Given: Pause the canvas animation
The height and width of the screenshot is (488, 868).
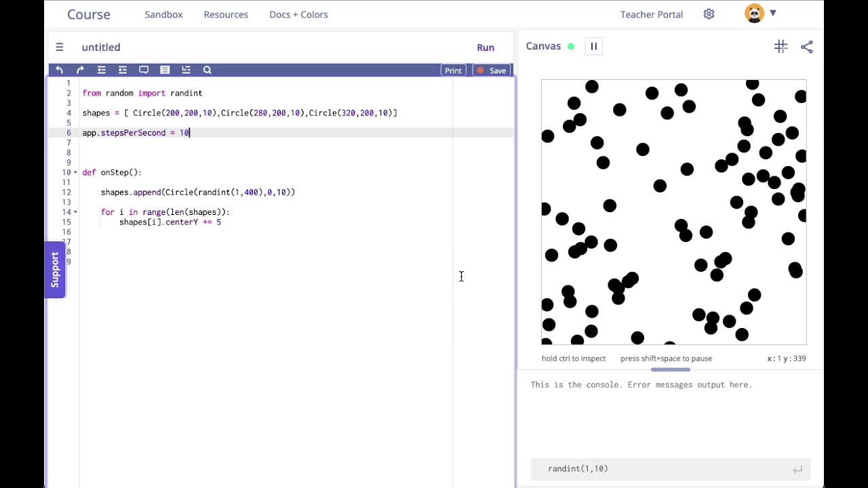Looking at the screenshot, I should [593, 46].
